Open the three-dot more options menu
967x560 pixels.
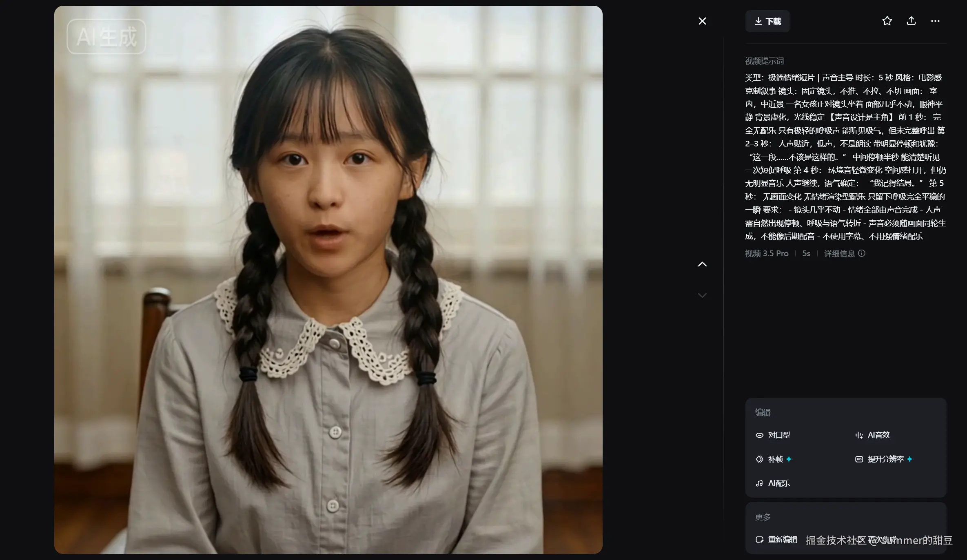[935, 21]
